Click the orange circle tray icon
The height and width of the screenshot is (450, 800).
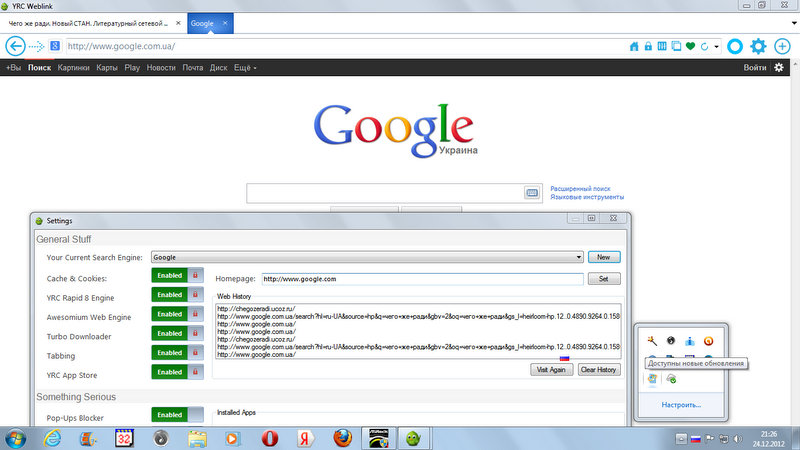(708, 341)
